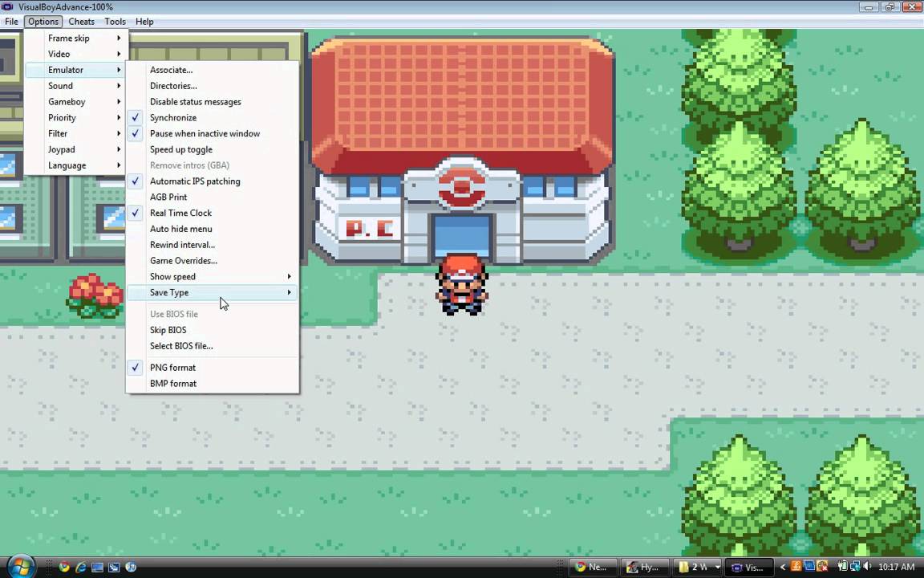Select BMP format for screenshots
The width and height of the screenshot is (924, 578).
click(x=212, y=384)
